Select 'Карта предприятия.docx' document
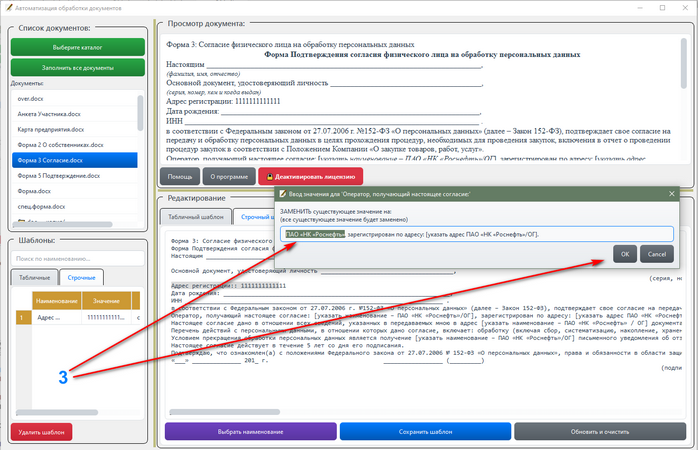 [74, 130]
